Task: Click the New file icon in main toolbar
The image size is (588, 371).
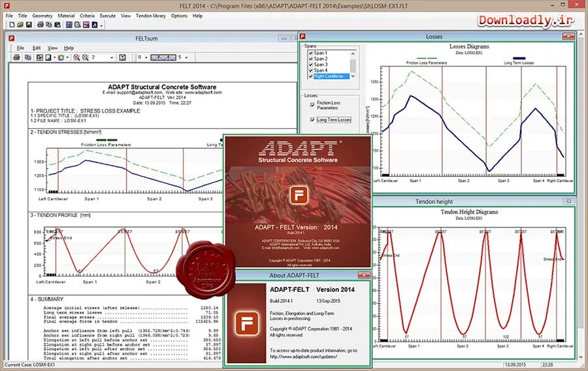Action: tap(12, 25)
